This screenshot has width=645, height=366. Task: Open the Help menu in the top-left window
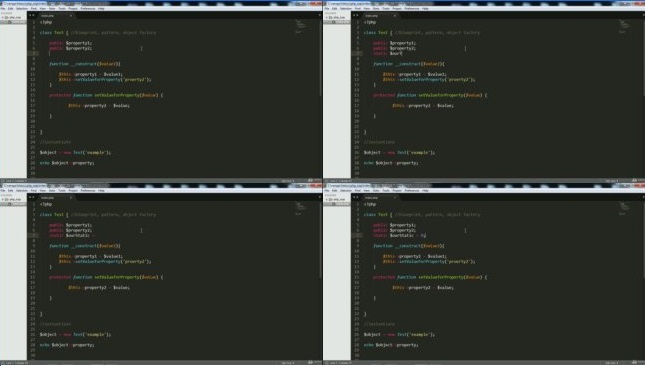point(101,8)
